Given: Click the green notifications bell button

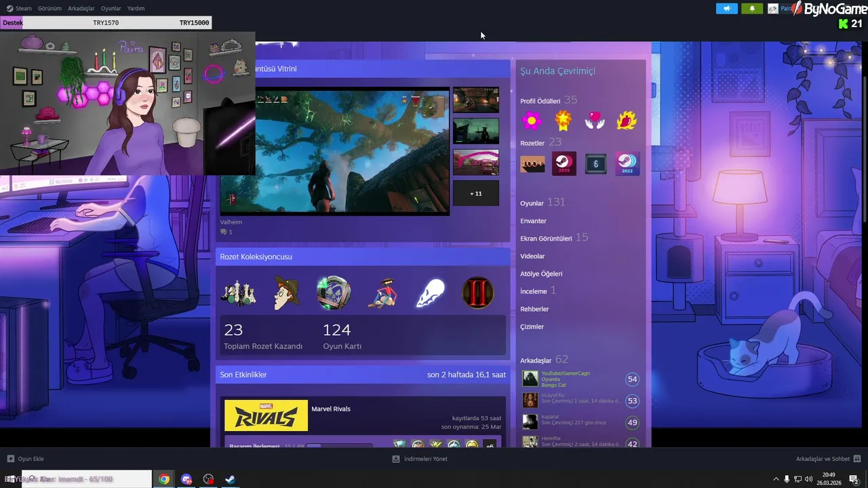Looking at the screenshot, I should pos(752,9).
